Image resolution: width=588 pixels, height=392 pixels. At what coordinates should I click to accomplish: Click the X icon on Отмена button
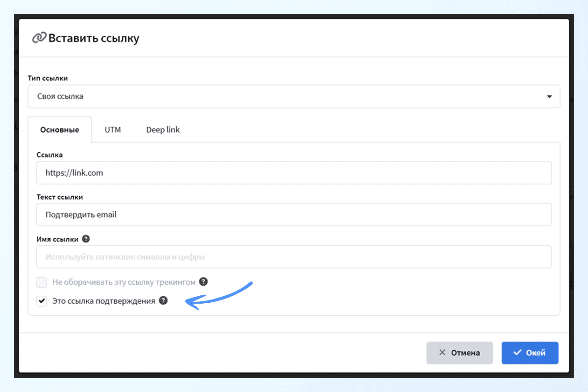click(x=442, y=353)
